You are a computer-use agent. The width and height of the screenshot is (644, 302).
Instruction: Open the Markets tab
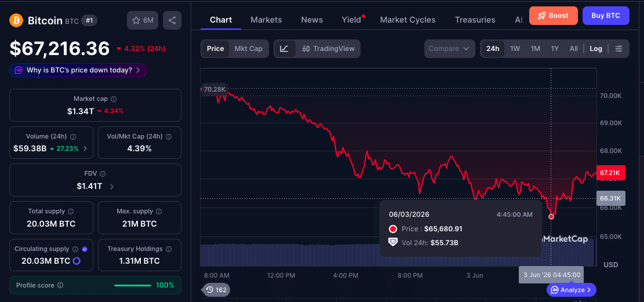[x=266, y=20]
